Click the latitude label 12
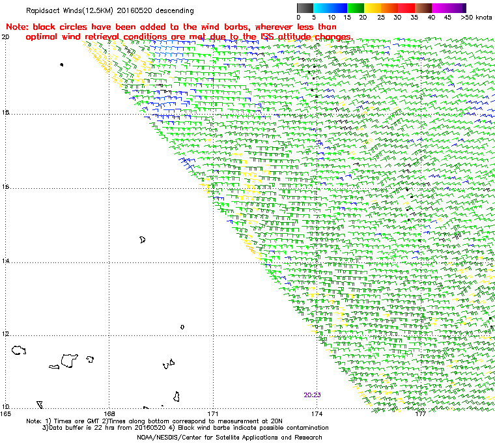The width and height of the screenshot is (495, 448). click(x=5, y=333)
